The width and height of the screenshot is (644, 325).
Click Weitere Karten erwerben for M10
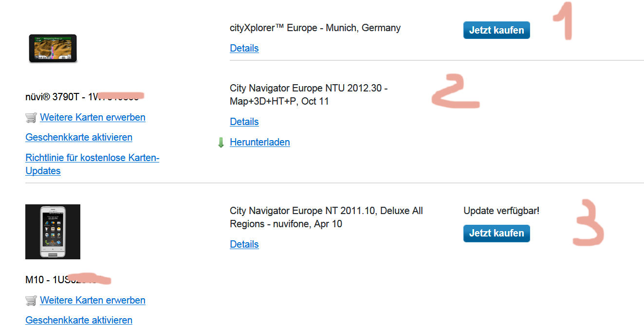92,300
